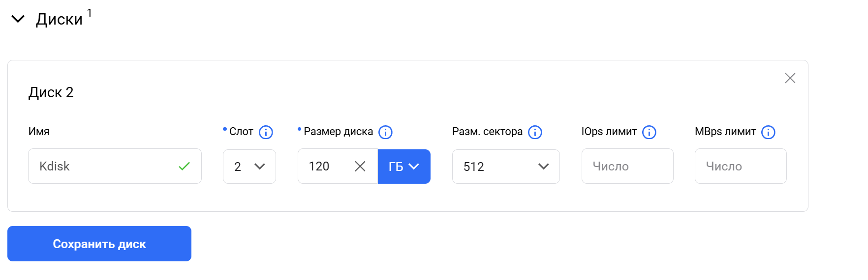Expand the sector size dropdown showing 512

pos(506,167)
